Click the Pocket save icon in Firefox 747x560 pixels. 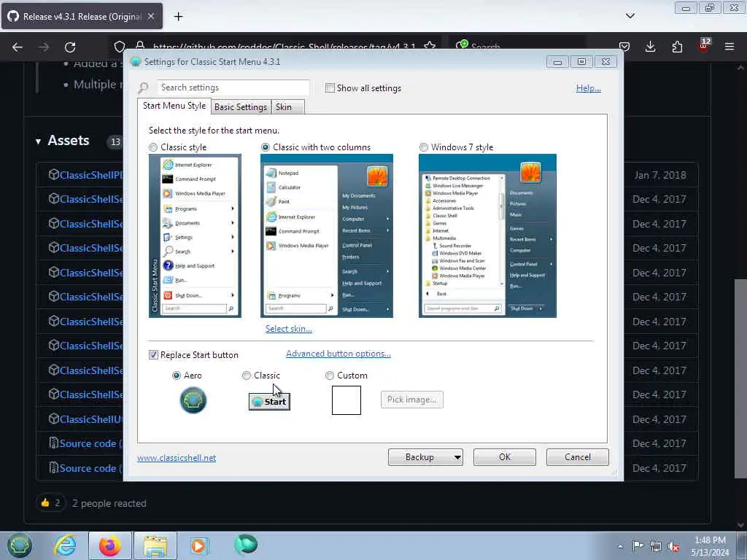coord(624,47)
